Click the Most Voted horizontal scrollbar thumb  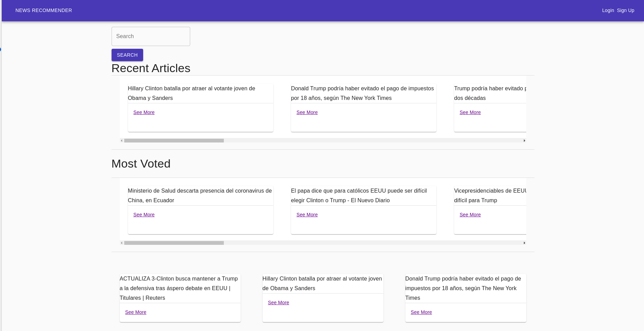tap(174, 243)
